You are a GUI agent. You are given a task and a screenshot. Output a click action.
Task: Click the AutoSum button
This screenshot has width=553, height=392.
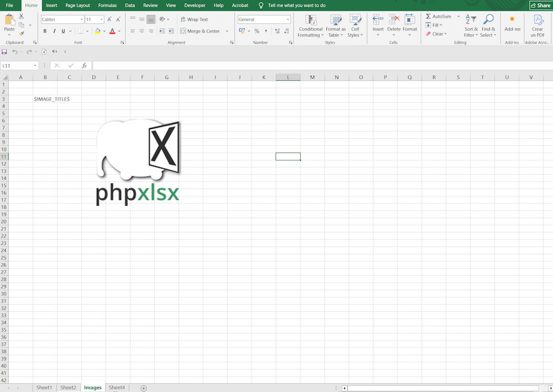(x=439, y=17)
